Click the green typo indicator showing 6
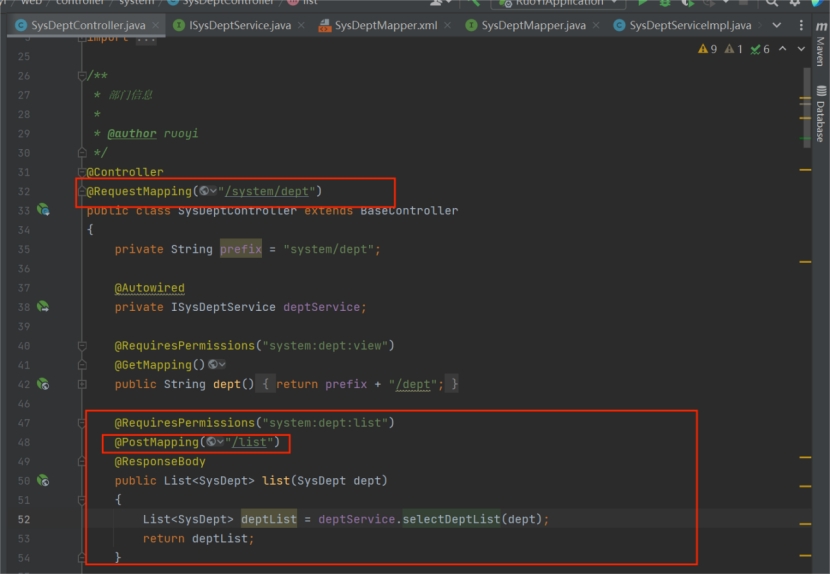831x575 pixels. click(x=761, y=49)
